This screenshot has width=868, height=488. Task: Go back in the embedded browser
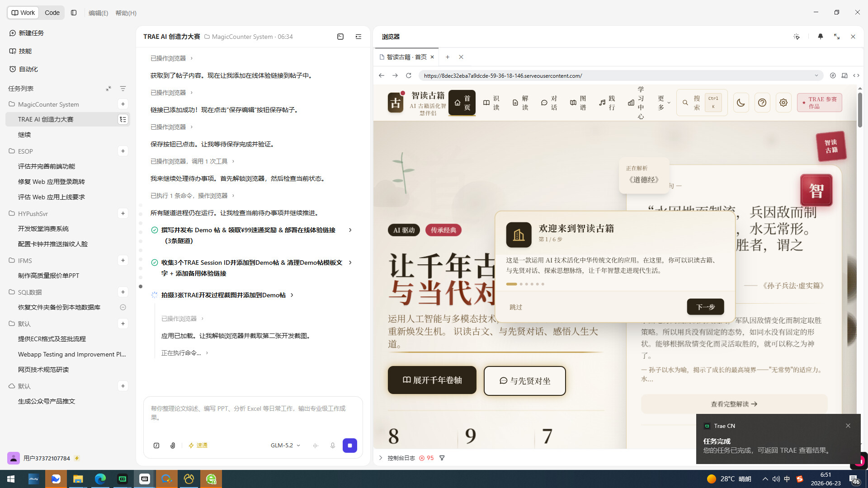[x=382, y=75]
